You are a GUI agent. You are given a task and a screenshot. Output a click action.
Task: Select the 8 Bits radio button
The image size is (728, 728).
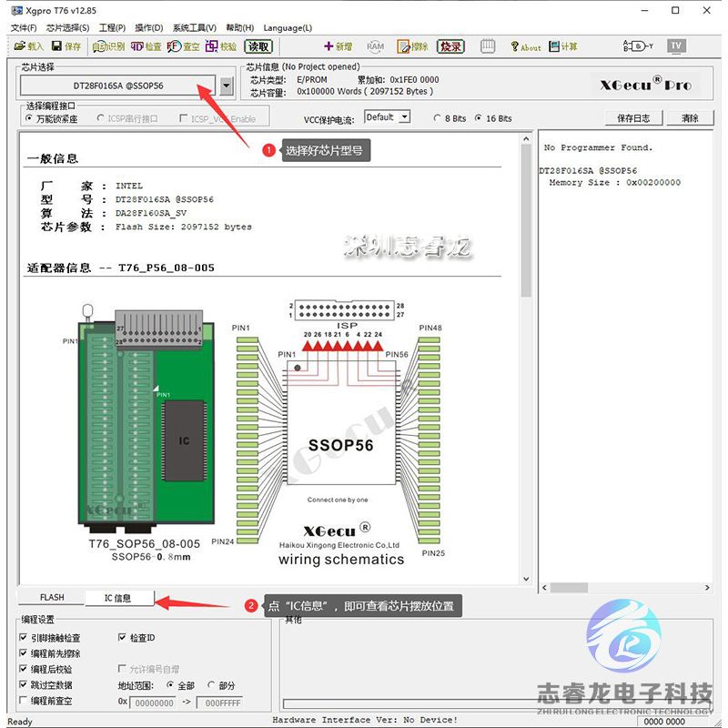(438, 118)
